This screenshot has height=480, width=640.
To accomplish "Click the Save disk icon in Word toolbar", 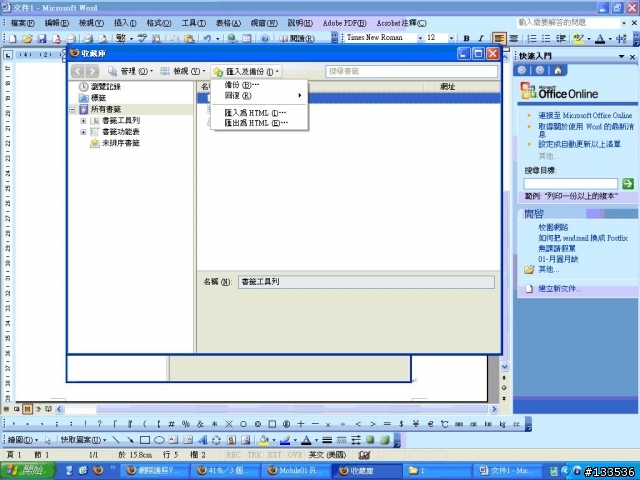I will pyautogui.click(x=41, y=38).
